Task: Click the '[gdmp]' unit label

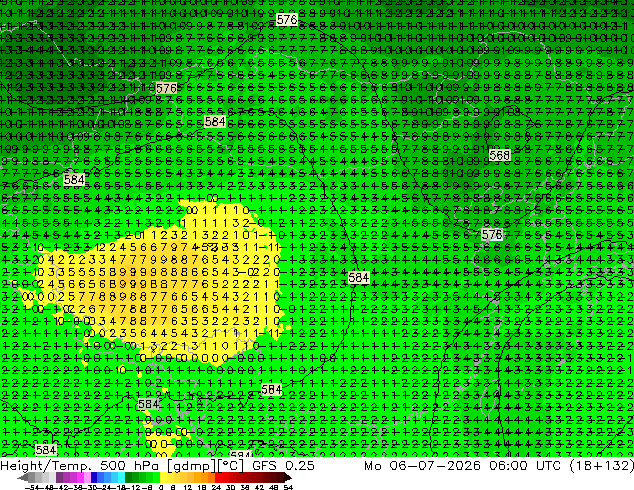Action: 192,466
